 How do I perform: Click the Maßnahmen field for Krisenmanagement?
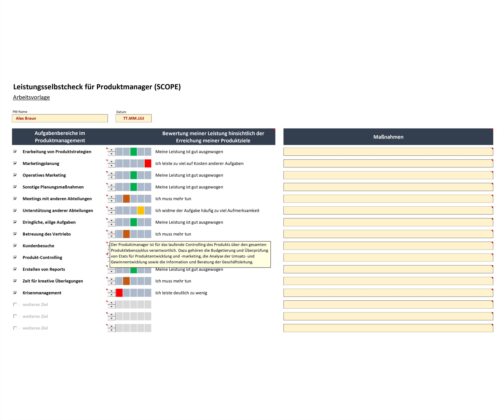[388, 293]
